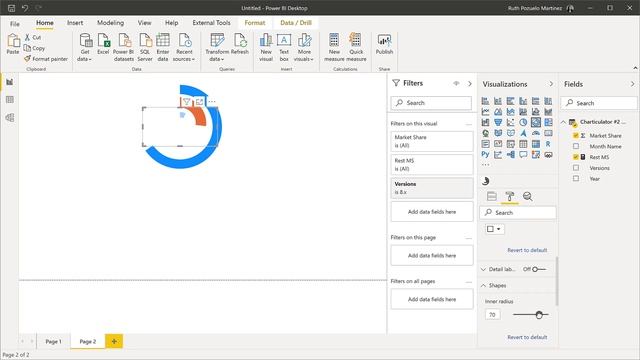
Task: Collapse the Charticulator #2 table
Action: [x=564, y=122]
